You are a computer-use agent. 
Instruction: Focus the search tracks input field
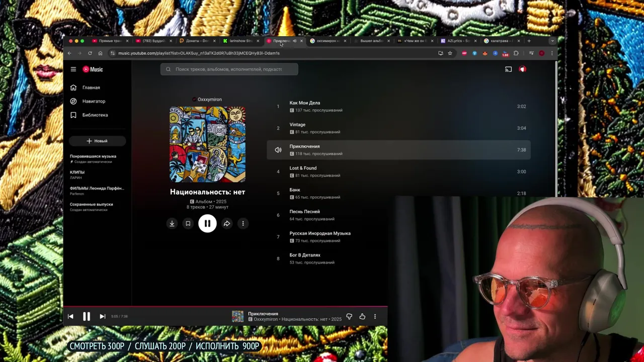pos(229,69)
